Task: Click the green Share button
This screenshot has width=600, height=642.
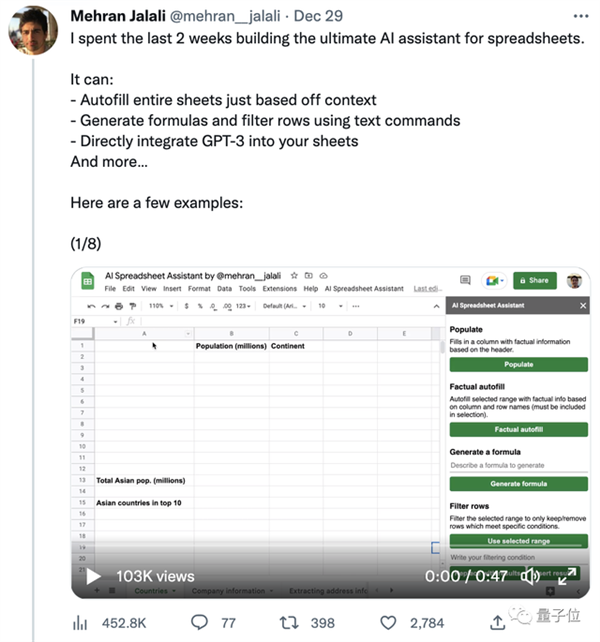Action: pos(534,280)
